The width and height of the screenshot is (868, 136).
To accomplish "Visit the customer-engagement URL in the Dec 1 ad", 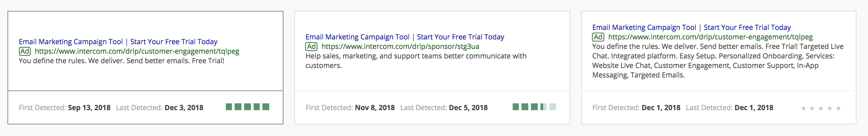I will [x=710, y=37].
